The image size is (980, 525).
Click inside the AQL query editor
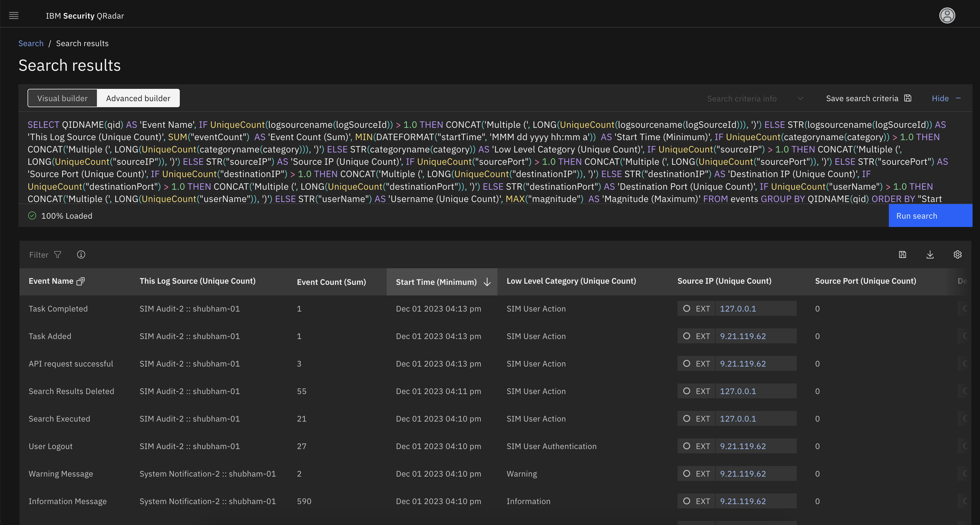456,162
